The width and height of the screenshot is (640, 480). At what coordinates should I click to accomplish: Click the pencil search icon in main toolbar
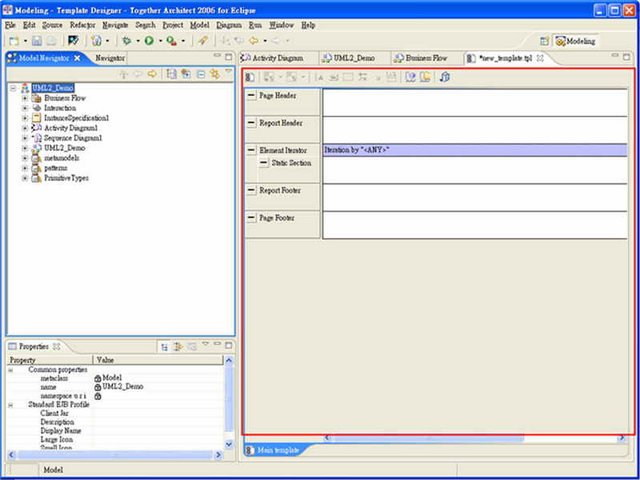(203, 40)
